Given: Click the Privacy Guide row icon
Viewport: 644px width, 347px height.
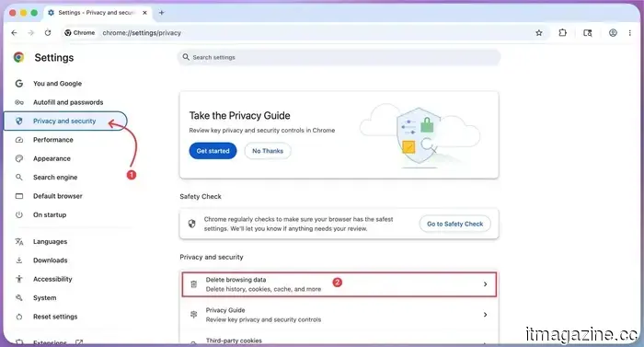Looking at the screenshot, I should pyautogui.click(x=193, y=315).
